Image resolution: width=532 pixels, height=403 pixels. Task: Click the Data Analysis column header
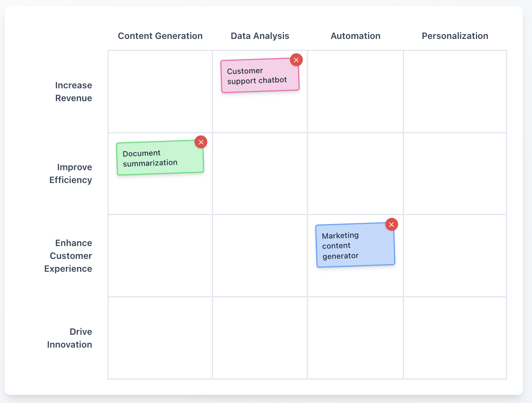coord(260,36)
